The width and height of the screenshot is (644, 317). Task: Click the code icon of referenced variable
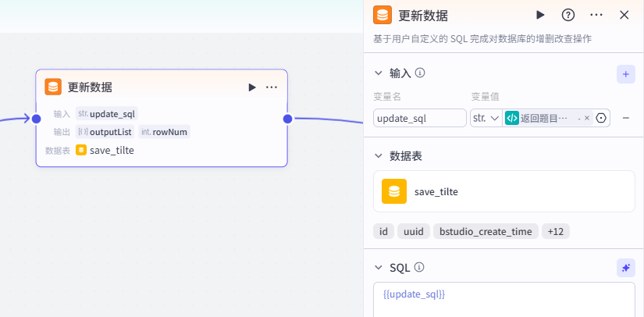(x=512, y=118)
